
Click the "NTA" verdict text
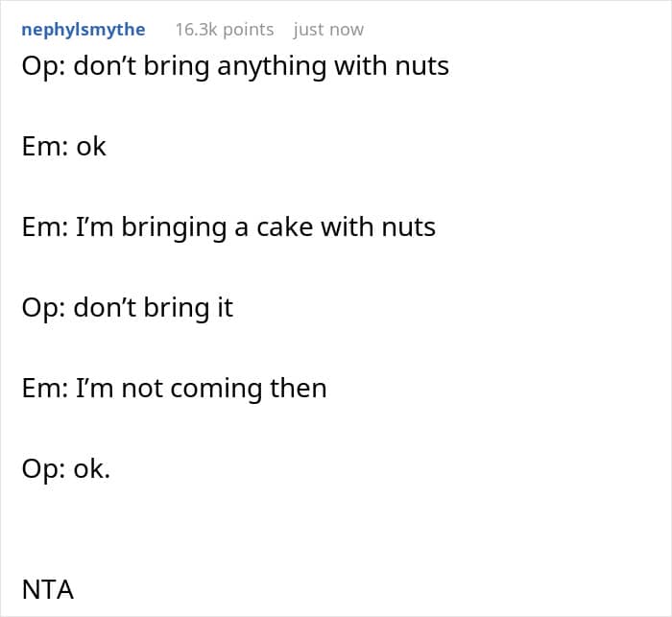pyautogui.click(x=47, y=588)
